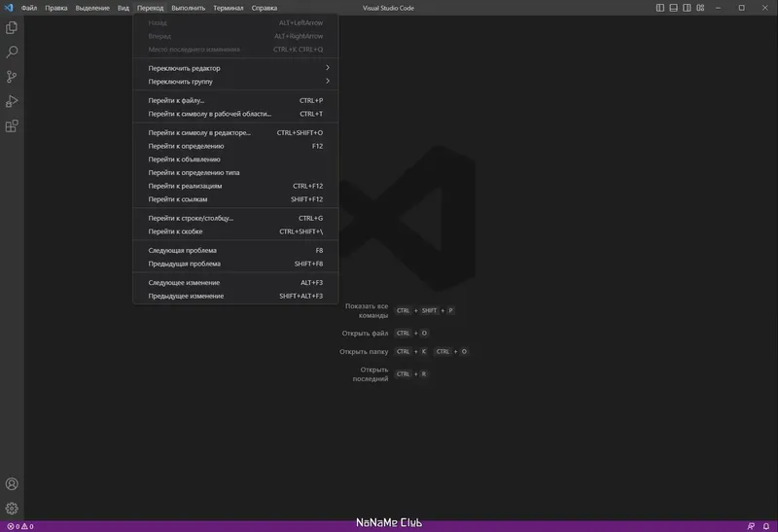Select Перейти к ссылкам

(235, 199)
